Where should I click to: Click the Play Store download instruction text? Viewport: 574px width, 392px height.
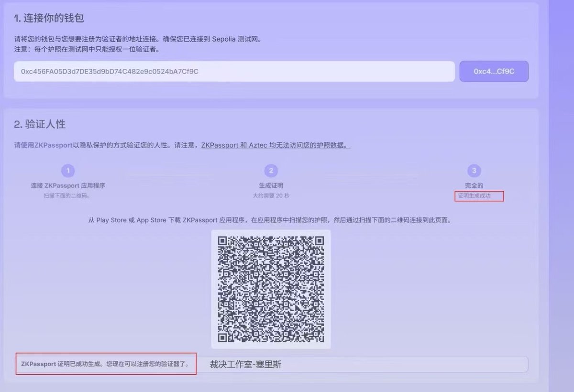(x=269, y=220)
